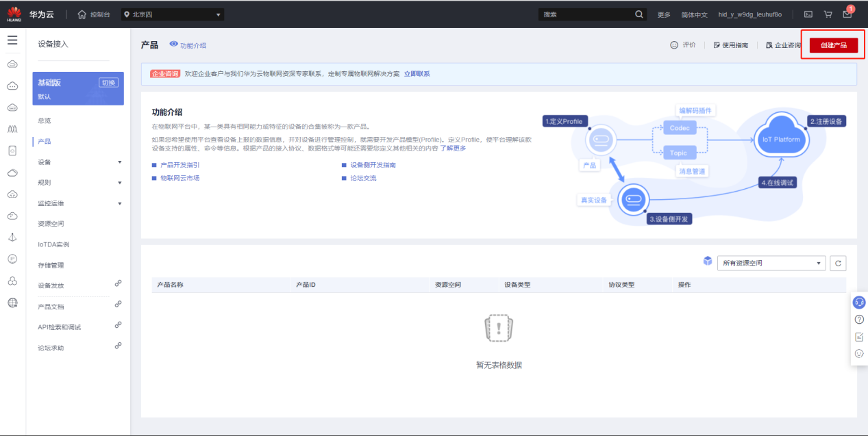Viewport: 868px width, 436px height.
Task: Click the refresh button beside resource space dropdown
Action: click(838, 263)
